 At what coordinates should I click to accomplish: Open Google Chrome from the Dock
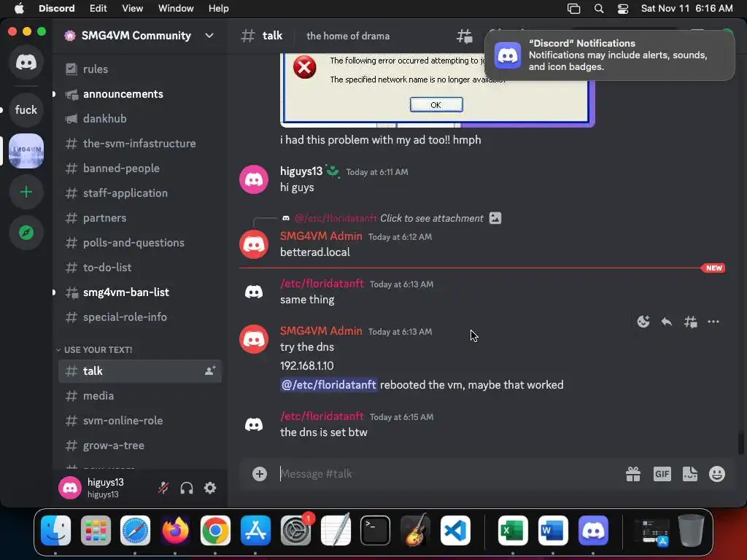coord(215,531)
